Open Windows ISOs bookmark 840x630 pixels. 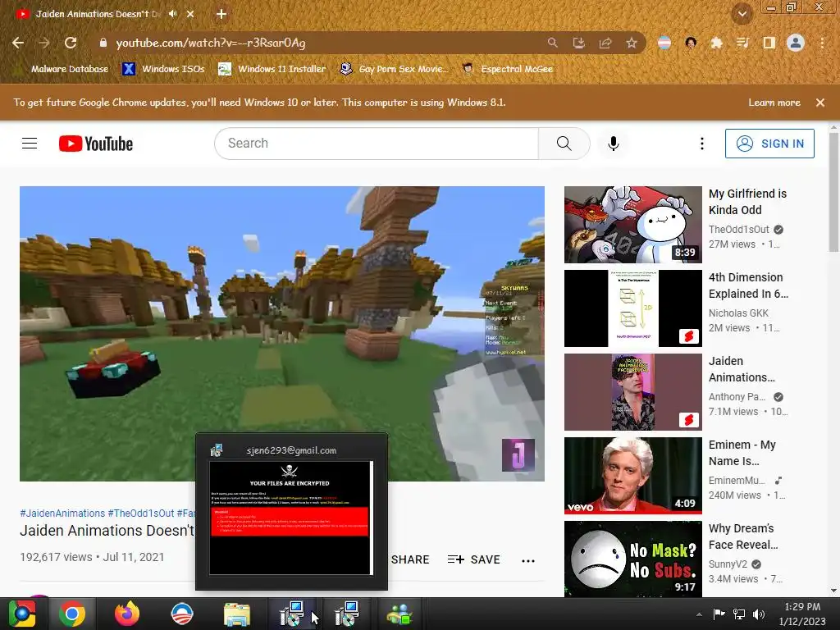[x=164, y=69]
